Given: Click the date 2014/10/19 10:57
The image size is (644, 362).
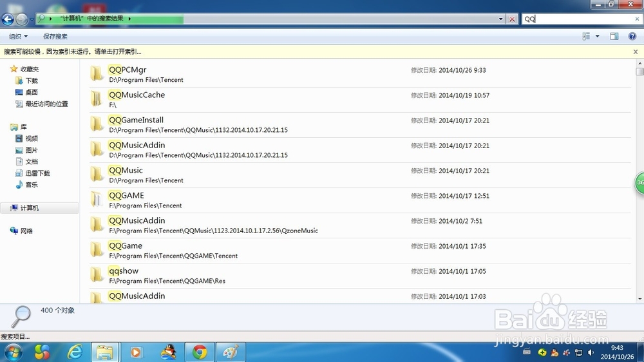Looking at the screenshot, I should point(464,95).
